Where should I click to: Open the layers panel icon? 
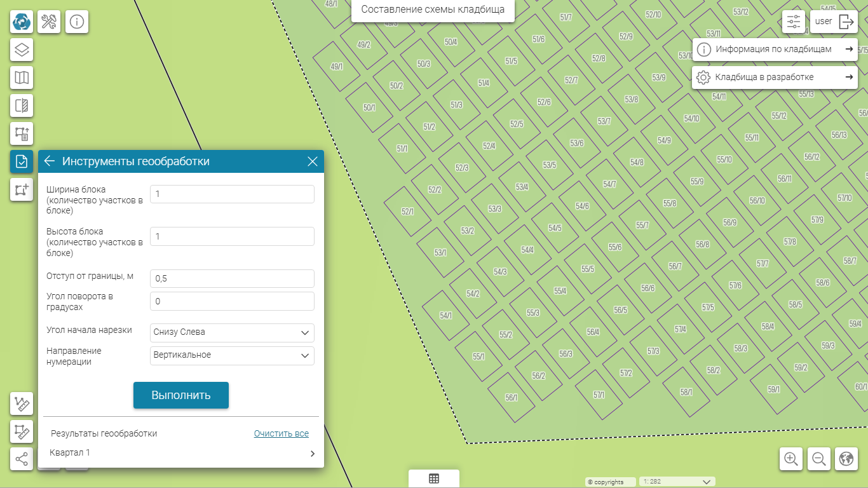tap(22, 50)
